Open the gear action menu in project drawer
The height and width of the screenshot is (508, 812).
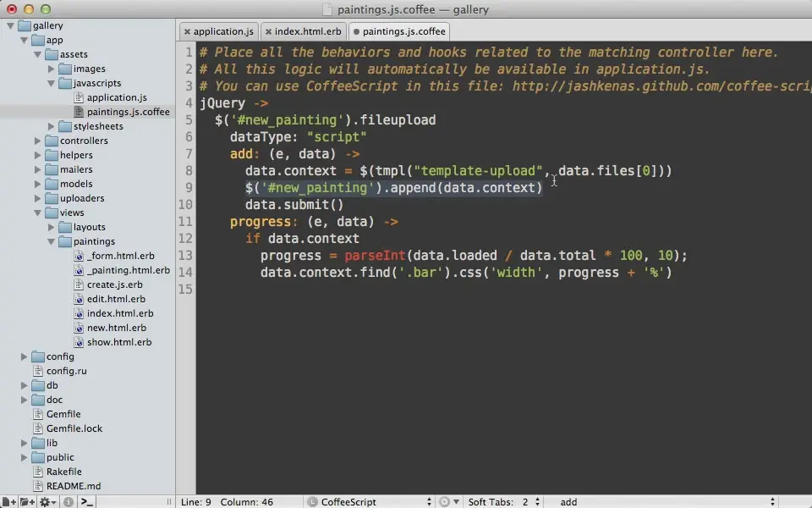click(x=47, y=502)
